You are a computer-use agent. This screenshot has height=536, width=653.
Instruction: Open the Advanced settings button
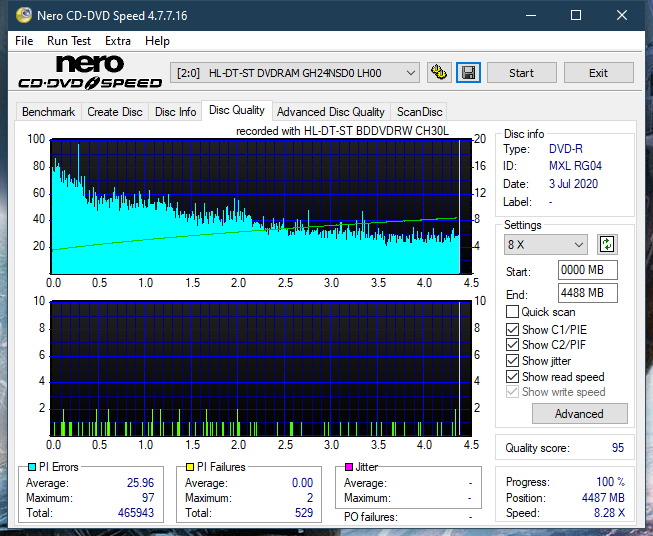(579, 414)
